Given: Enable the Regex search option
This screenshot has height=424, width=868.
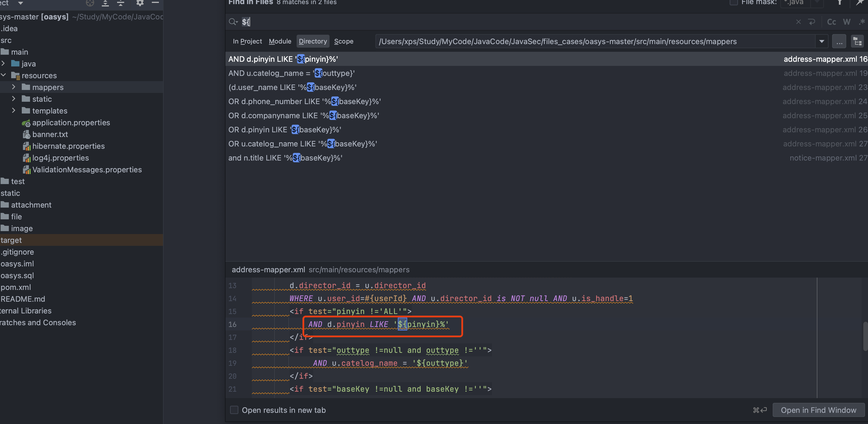Looking at the screenshot, I should click(862, 22).
